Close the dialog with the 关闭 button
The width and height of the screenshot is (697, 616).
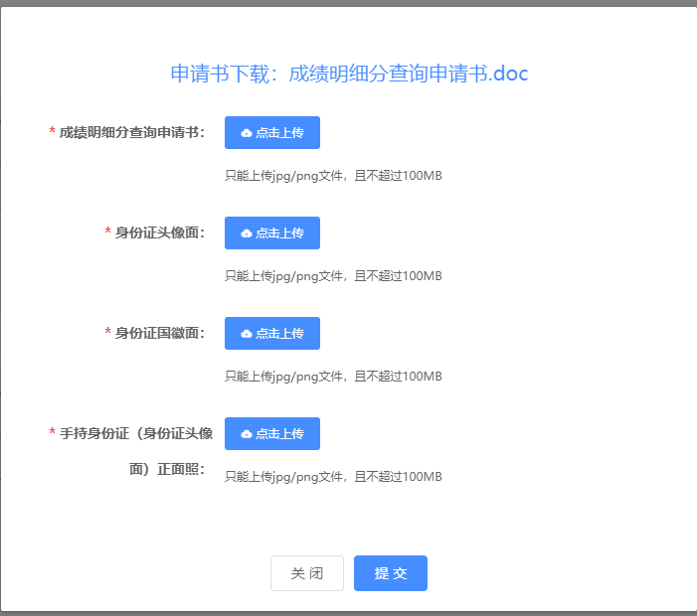point(307,573)
